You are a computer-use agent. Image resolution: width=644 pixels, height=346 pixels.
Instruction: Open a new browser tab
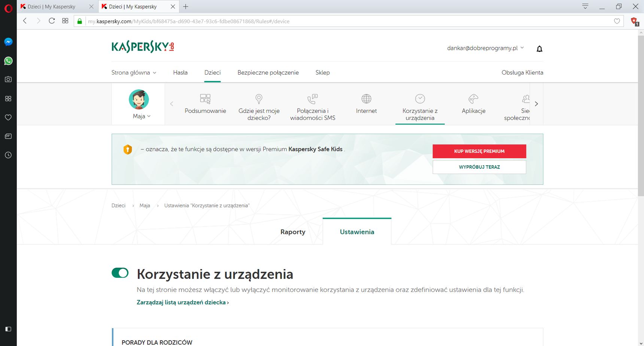pos(186,7)
